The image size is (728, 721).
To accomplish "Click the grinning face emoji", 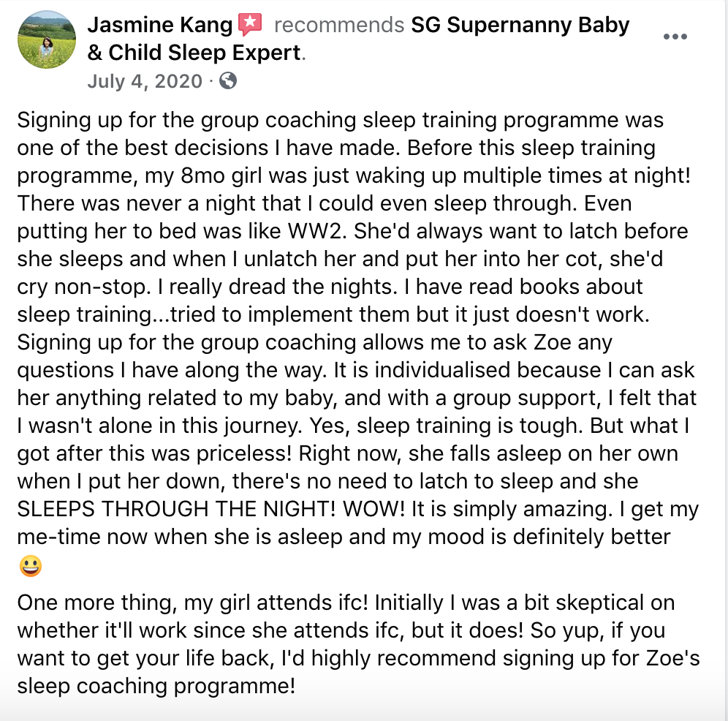I will coord(31,566).
